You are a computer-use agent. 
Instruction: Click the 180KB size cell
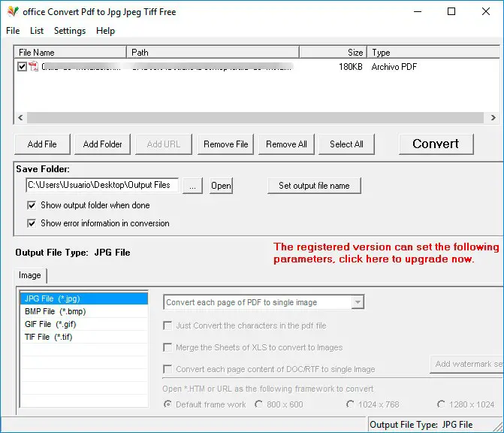350,67
